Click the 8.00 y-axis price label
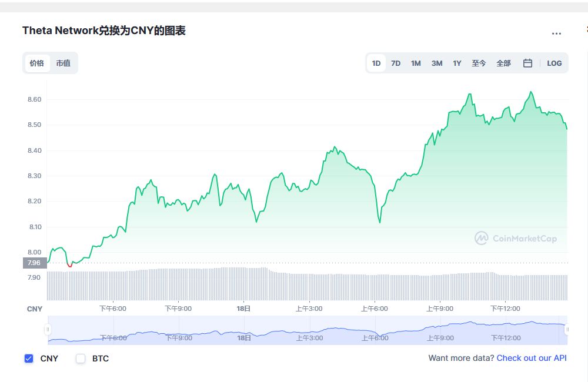Viewport: 588px width, 382px height. [35, 252]
